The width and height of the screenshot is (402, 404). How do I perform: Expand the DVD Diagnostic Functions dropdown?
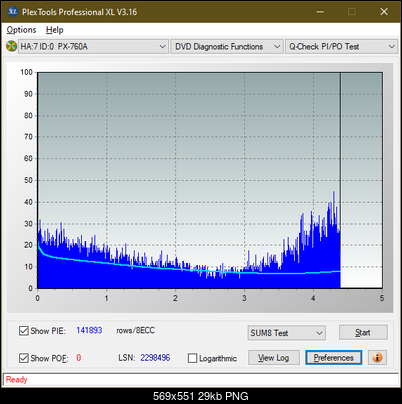[227, 47]
